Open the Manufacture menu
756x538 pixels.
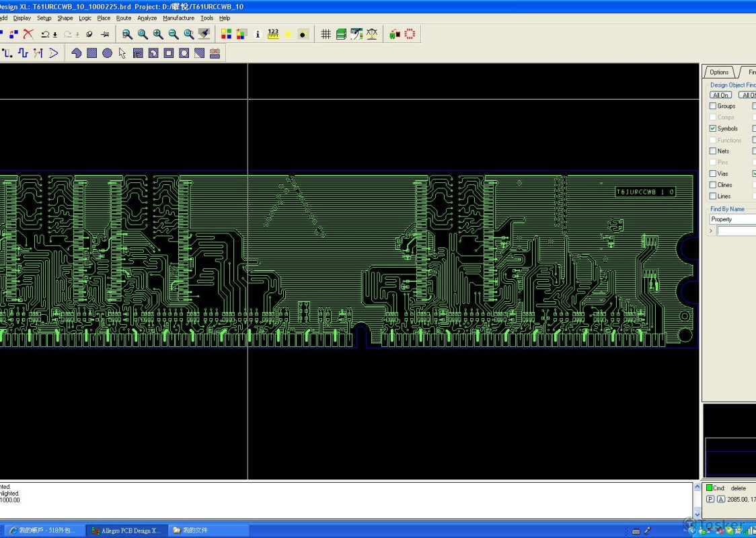(178, 18)
